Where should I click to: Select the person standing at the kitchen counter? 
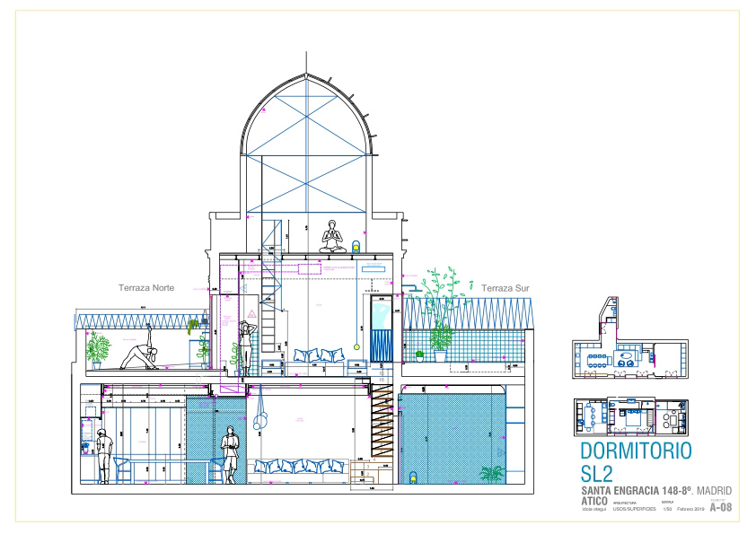103,456
